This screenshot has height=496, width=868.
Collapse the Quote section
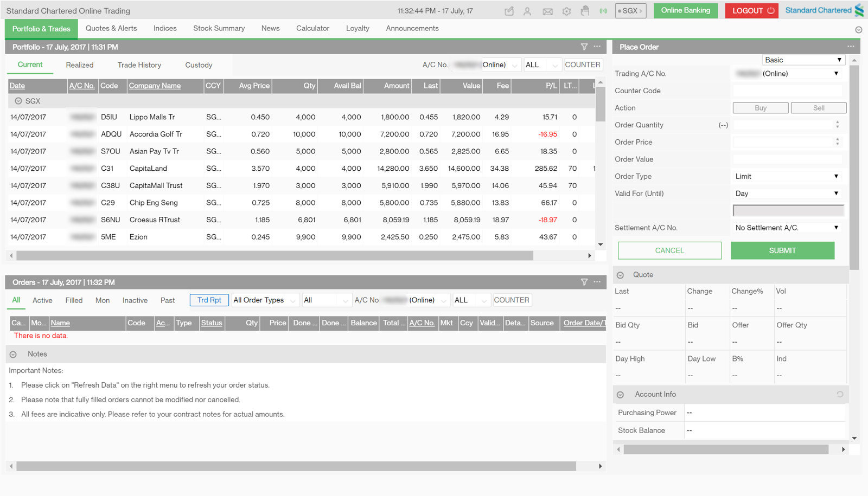[620, 275]
